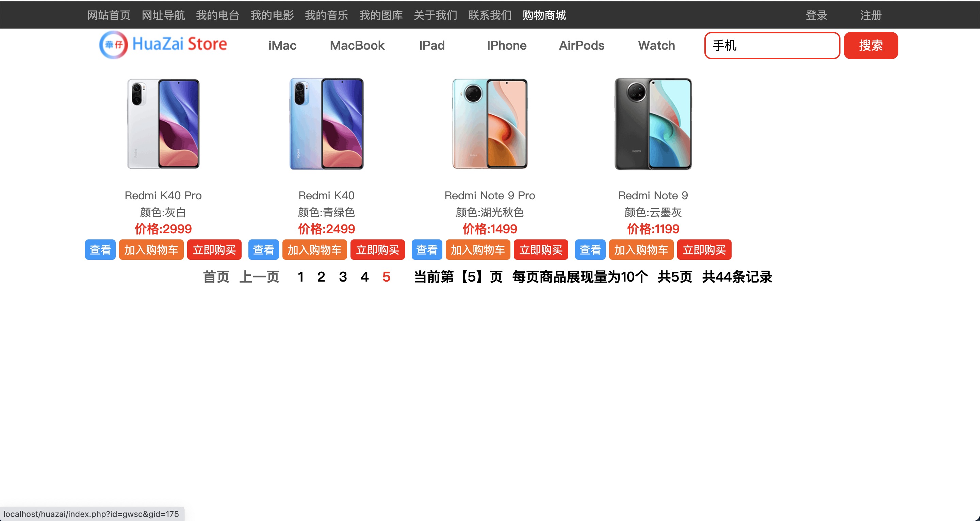This screenshot has width=980, height=521.
Task: Select the Watch category link
Action: coord(656,46)
